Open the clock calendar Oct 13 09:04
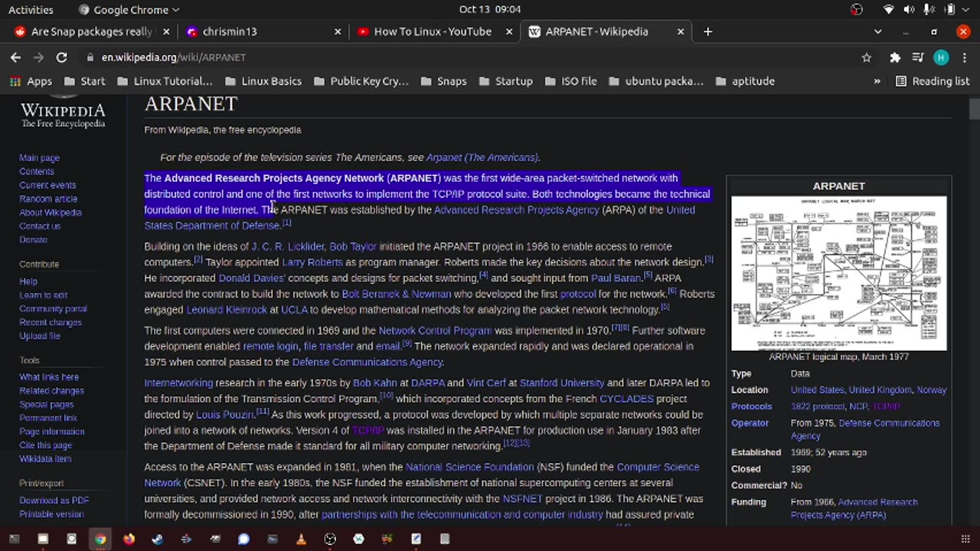Screen dimensions: 980x551 490,9
